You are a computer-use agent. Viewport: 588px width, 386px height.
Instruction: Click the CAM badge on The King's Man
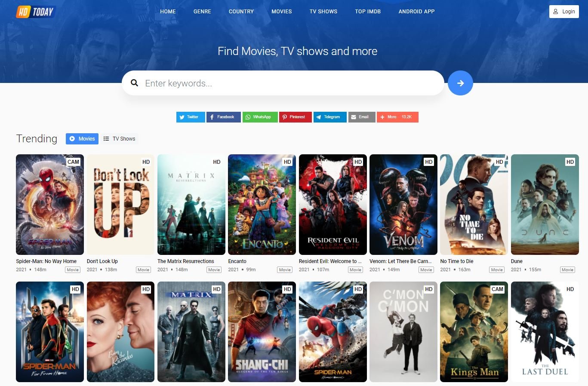[x=498, y=289]
